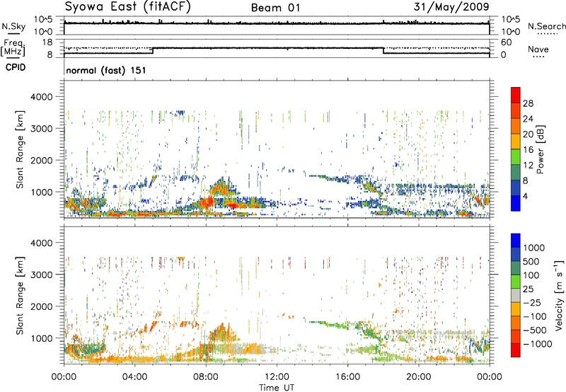Pick the bright blue bottom segment of power color bar
Screen dimensions: 566x392
pyautogui.click(x=516, y=203)
